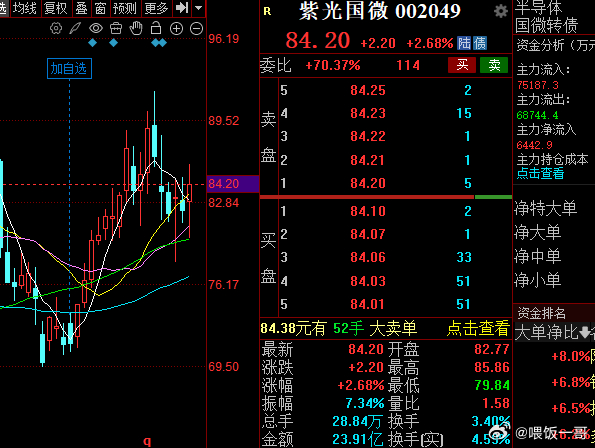Select sell level 5 price 84.25
Viewport: 595px width, 448px height.
368,90
